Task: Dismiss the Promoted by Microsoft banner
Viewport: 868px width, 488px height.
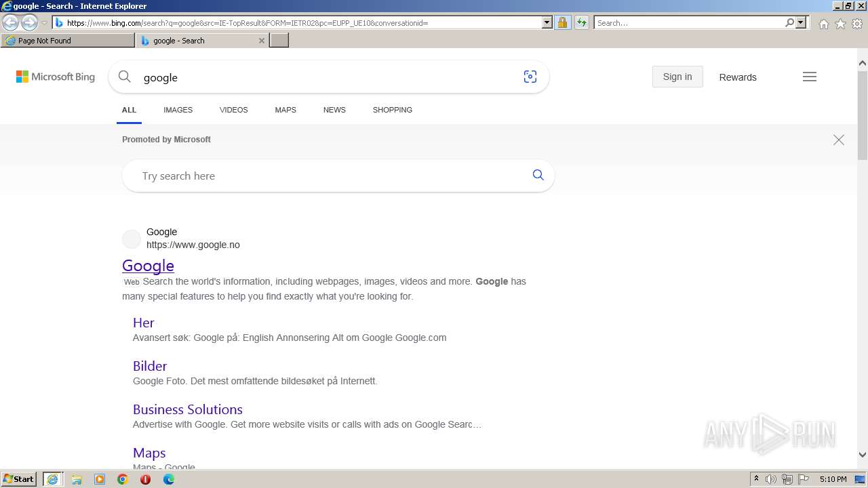Action: [839, 140]
